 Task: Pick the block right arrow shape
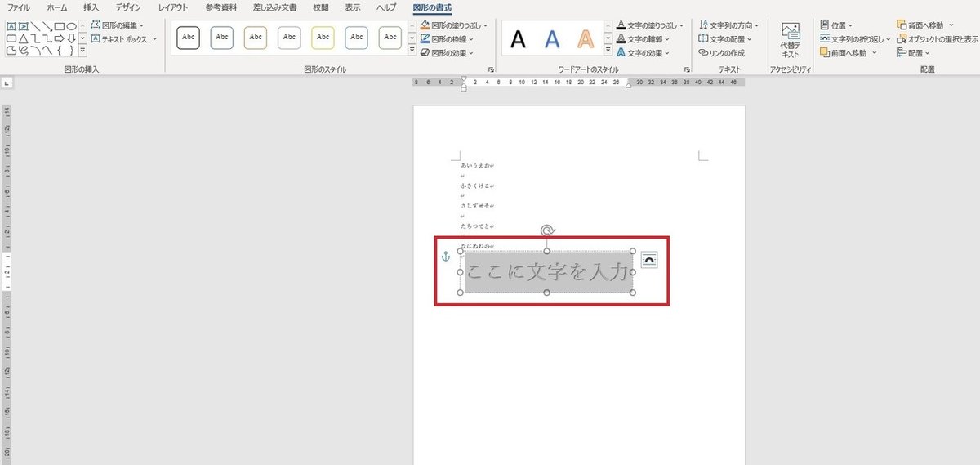[60, 38]
